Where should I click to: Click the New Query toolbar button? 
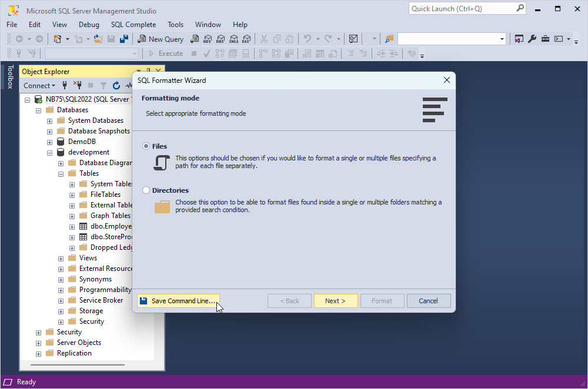point(161,39)
